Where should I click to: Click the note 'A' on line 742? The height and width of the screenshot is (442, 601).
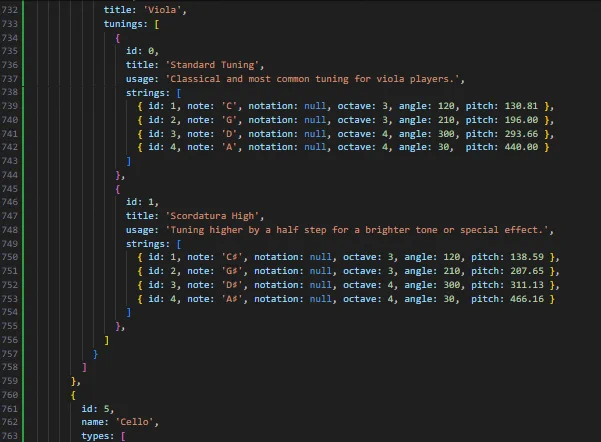tap(229, 147)
